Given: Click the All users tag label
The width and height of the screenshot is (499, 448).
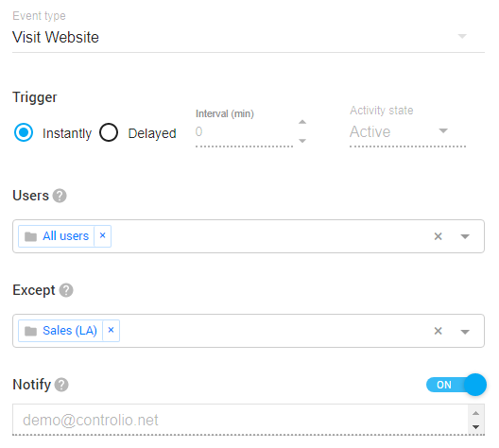Looking at the screenshot, I should point(65,236).
